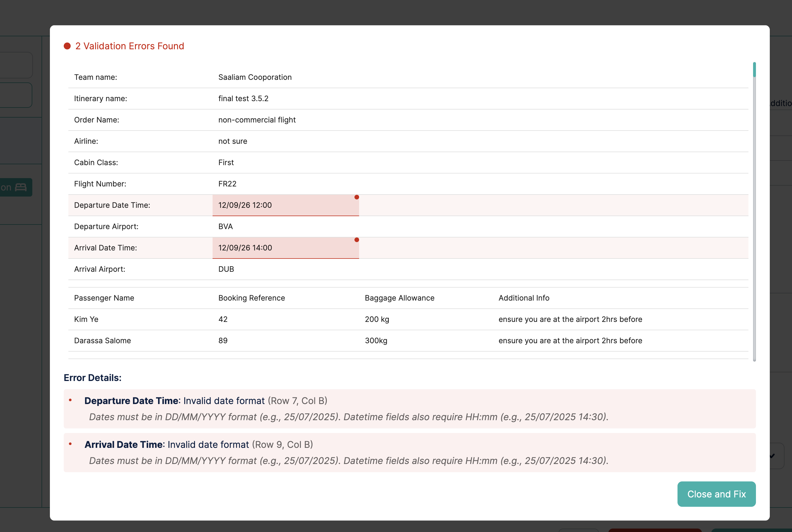This screenshot has width=792, height=532.
Task: Click the airline value 'not sure'
Action: click(x=233, y=141)
